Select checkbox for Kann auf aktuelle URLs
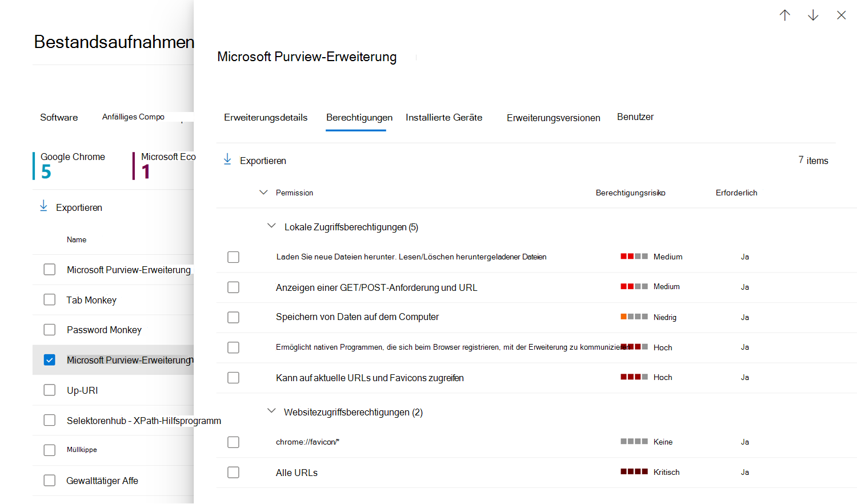This screenshot has height=504, width=857. (x=233, y=378)
